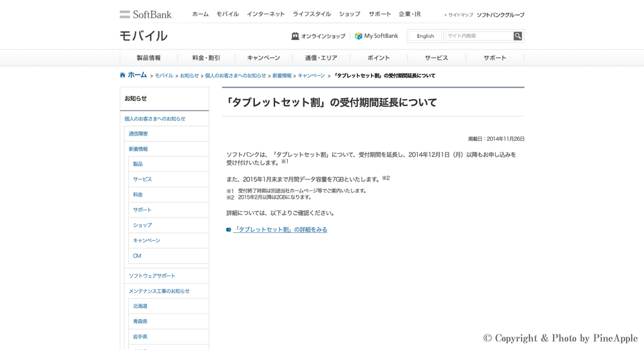The width and height of the screenshot is (644, 350).
Task: Click the My SoftBank cube icon
Action: point(359,36)
